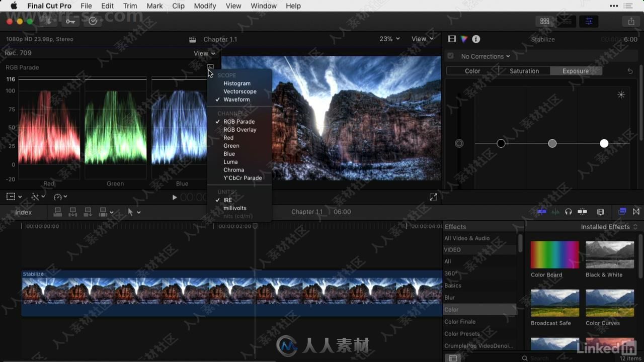Open the video inspector filmstrip icon
This screenshot has width=644, height=362.
click(452, 39)
